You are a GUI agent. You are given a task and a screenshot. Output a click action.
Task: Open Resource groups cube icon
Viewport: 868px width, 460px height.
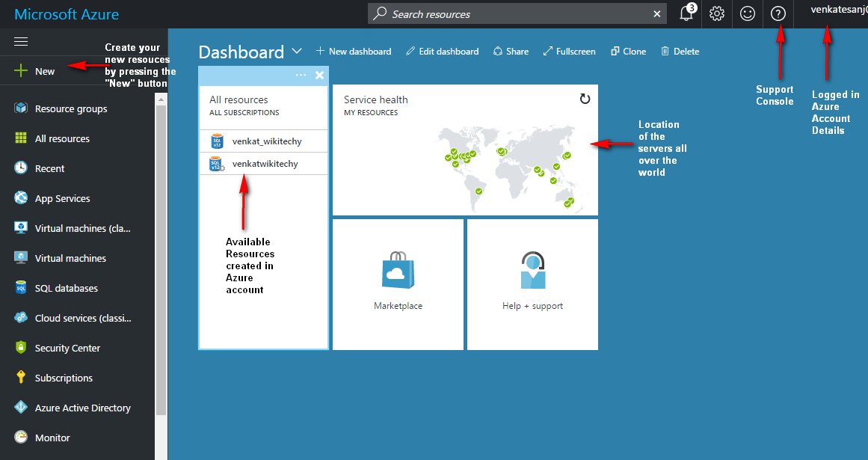point(21,108)
